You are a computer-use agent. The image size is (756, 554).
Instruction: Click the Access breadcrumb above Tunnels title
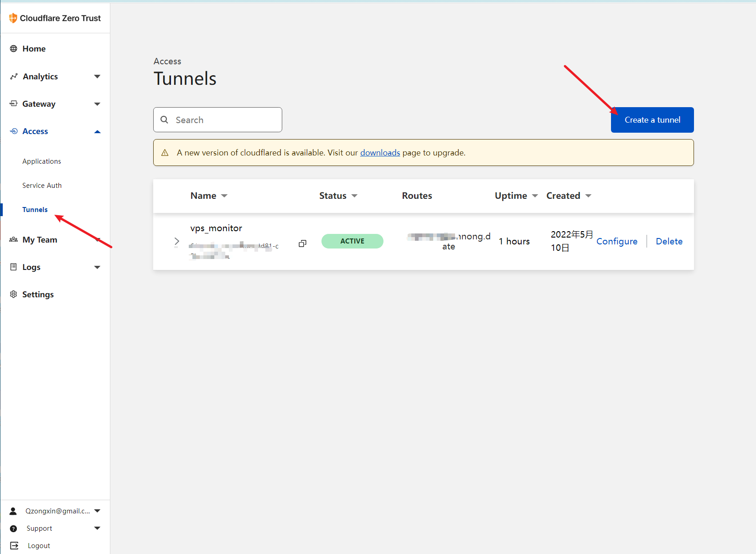tap(167, 61)
